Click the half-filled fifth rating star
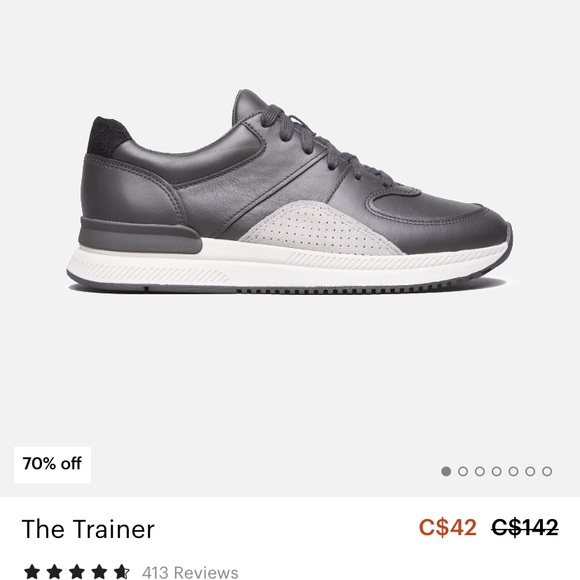The image size is (580, 580). 122,571
